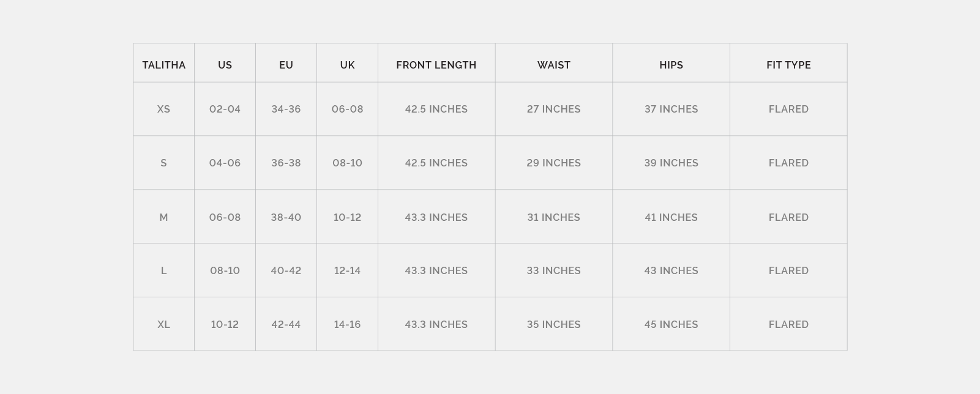Click UK size 12-14 cell

coord(347,270)
